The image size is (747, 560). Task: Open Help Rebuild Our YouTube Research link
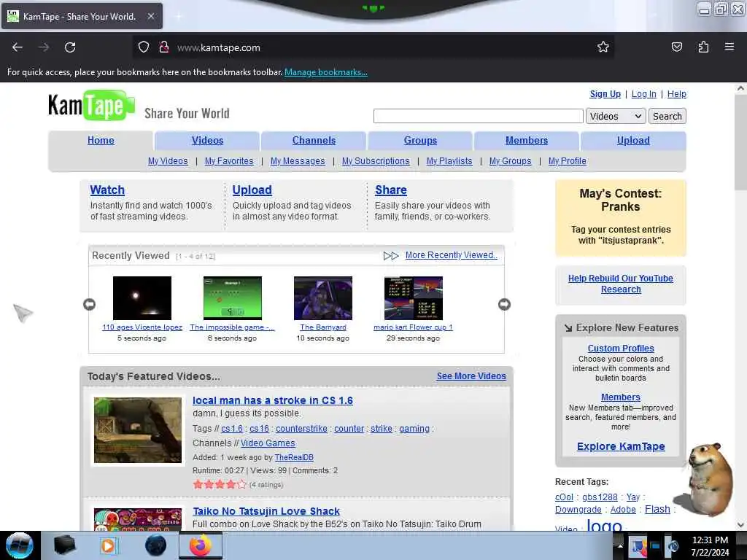pyautogui.click(x=620, y=284)
